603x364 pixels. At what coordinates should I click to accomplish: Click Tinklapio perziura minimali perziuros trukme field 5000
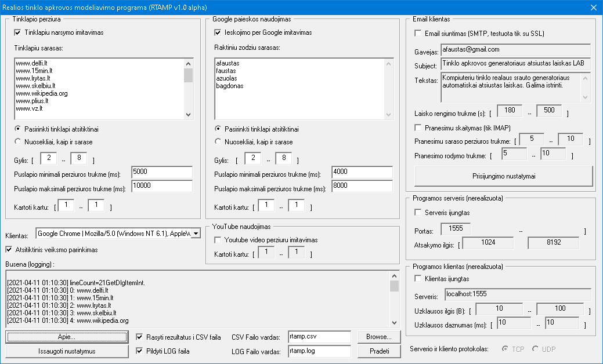click(x=162, y=172)
